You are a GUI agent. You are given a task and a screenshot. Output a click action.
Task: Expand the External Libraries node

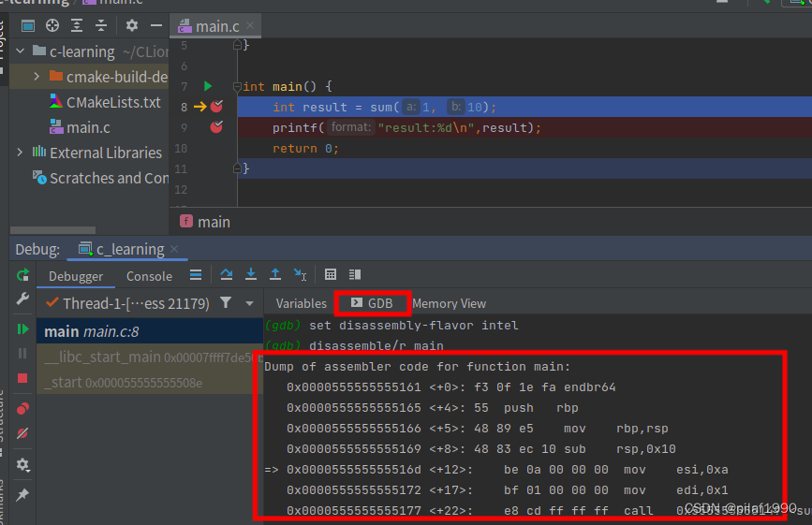[20, 153]
